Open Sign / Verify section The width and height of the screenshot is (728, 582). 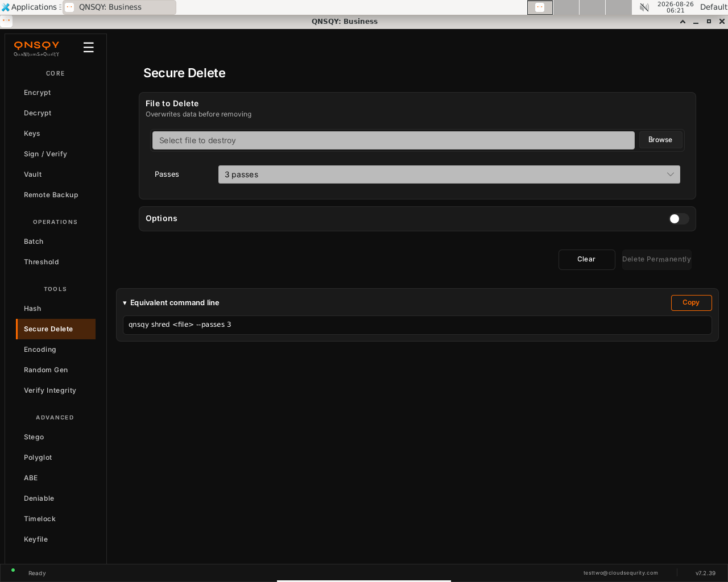pos(56,154)
